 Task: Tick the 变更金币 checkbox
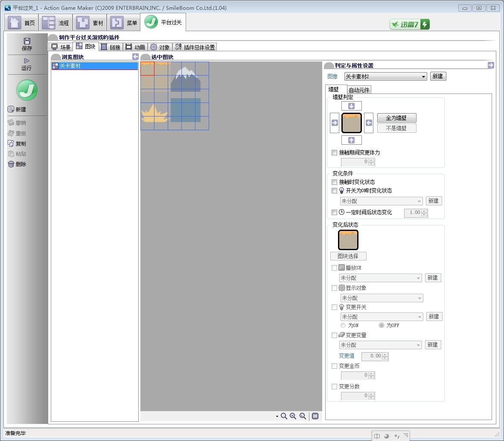[x=334, y=366]
